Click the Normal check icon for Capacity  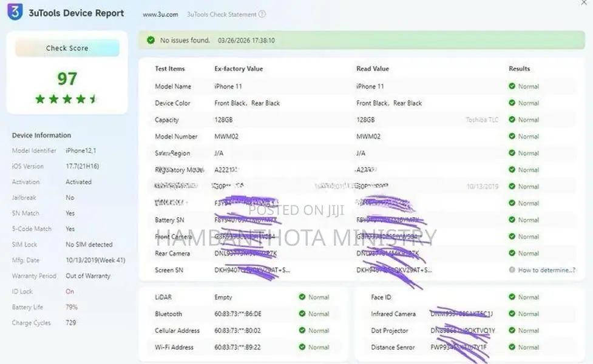(x=512, y=120)
